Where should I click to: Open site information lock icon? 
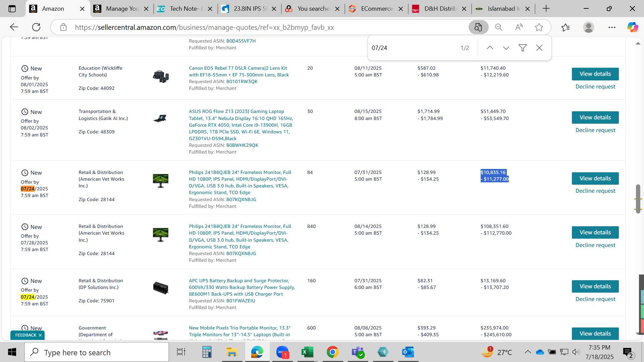click(63, 27)
